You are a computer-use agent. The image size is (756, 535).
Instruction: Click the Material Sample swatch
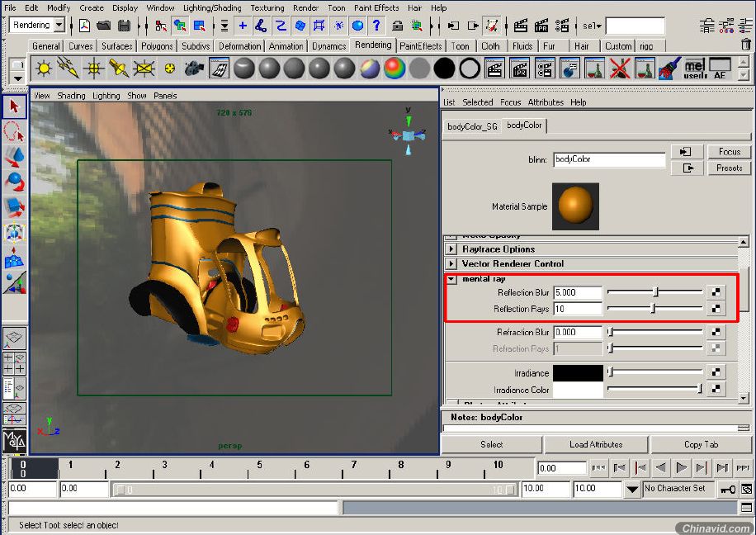576,206
